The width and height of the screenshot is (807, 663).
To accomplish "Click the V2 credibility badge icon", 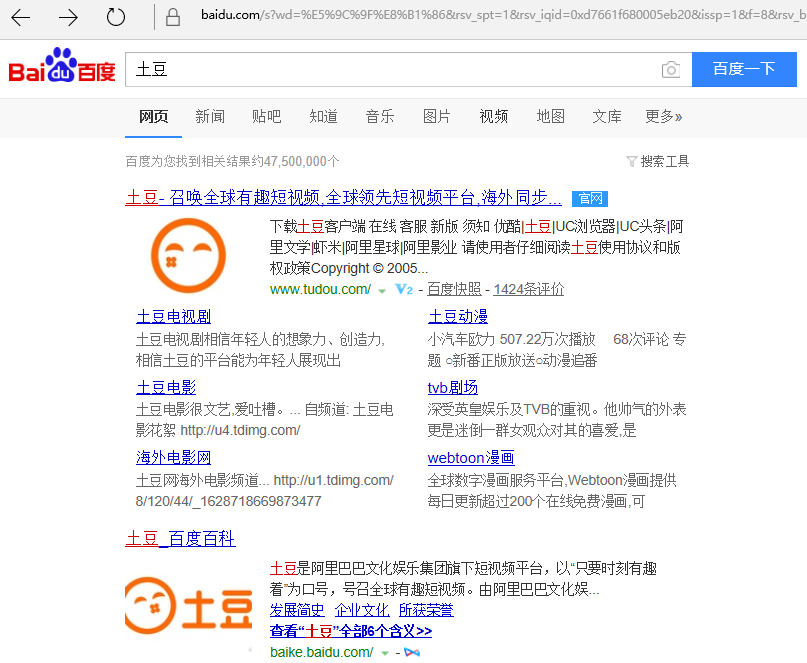I will pyautogui.click(x=404, y=289).
